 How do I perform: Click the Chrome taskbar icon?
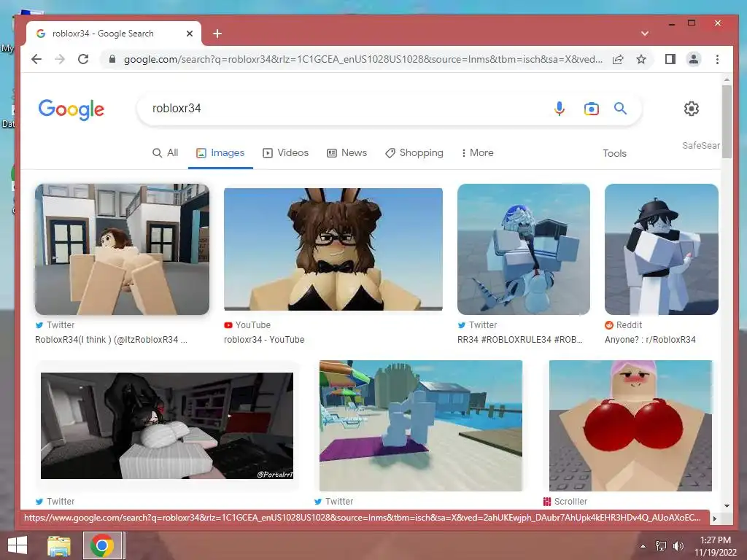[101, 545]
